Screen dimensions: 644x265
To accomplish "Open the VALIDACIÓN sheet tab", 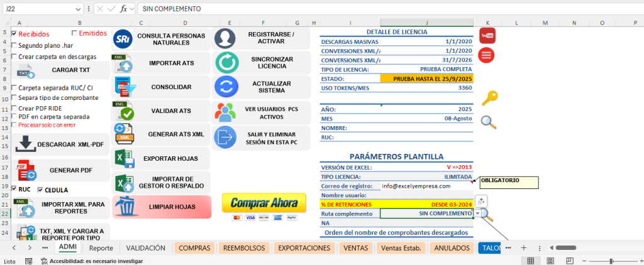I will tap(146, 248).
